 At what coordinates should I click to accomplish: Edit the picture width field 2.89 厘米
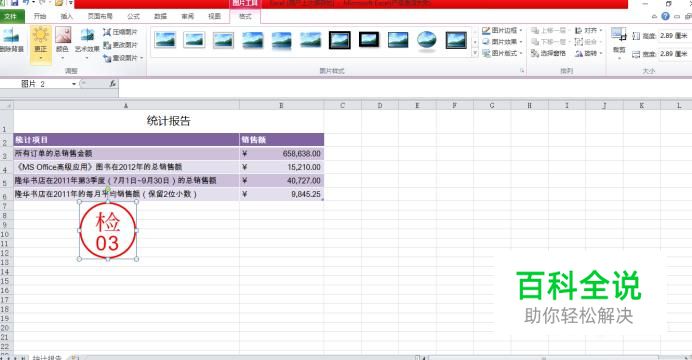click(674, 54)
